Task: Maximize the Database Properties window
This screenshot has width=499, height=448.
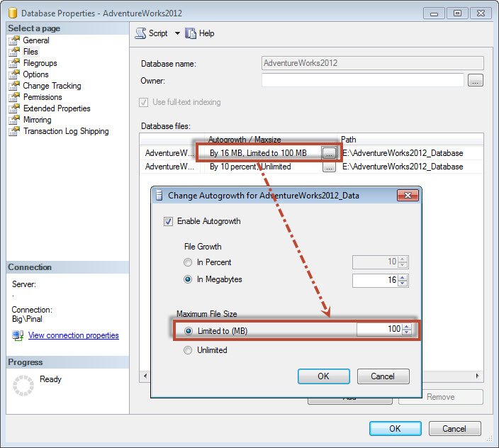Action: tap(457, 13)
